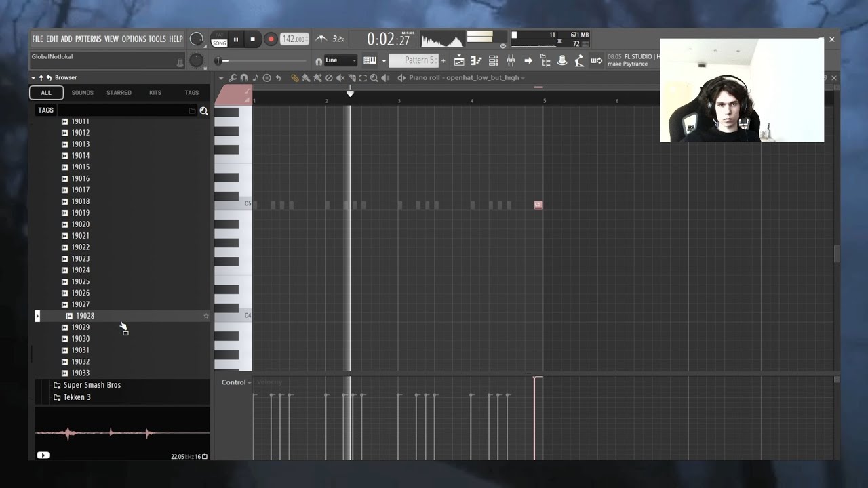Screen dimensions: 868x488
Task: Open piano roll options arrow menu
Action: point(220,78)
